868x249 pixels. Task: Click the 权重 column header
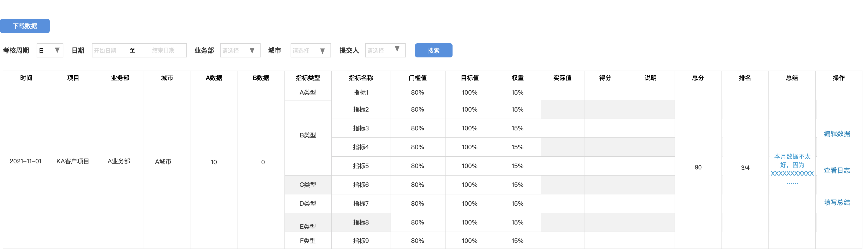point(518,78)
